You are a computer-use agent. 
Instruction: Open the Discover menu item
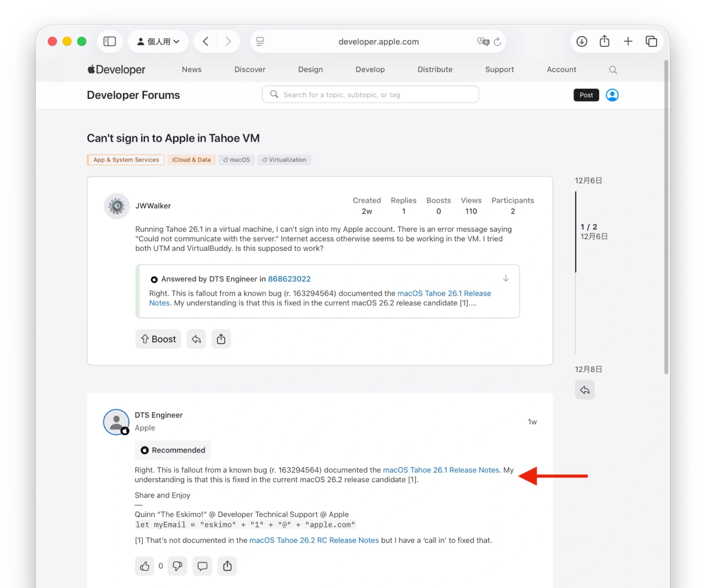250,70
